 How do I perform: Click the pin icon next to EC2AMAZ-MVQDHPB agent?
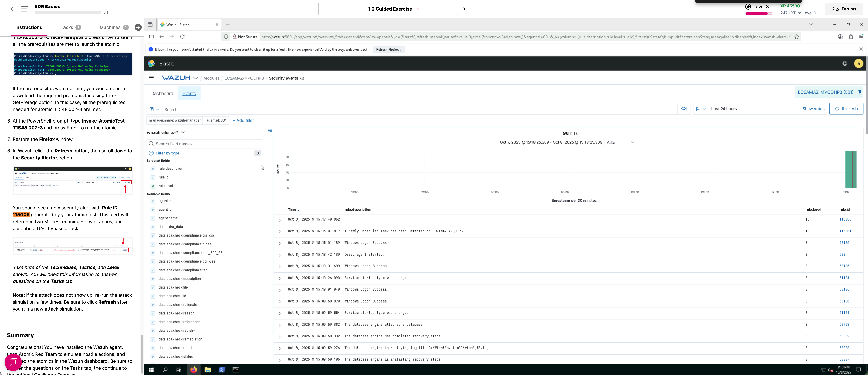tap(860, 92)
